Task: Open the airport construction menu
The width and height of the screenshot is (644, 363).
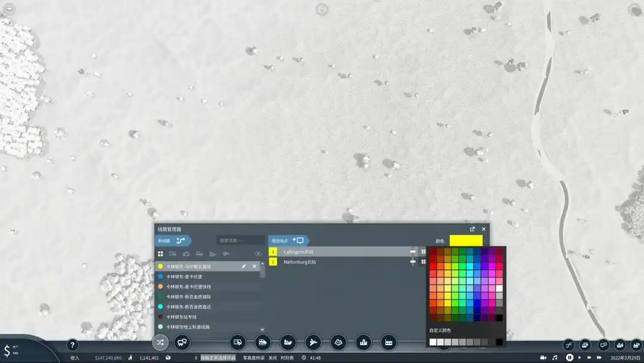Action: [x=313, y=342]
